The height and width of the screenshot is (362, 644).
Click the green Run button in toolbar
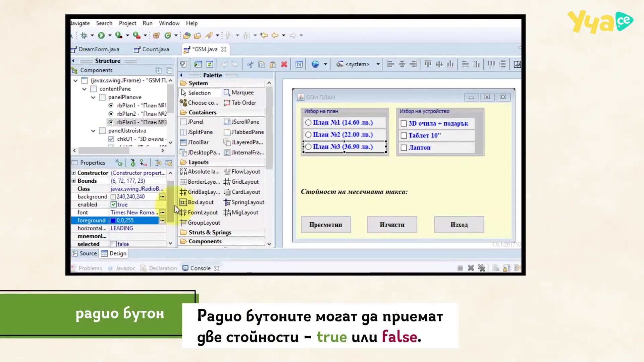pos(101,35)
